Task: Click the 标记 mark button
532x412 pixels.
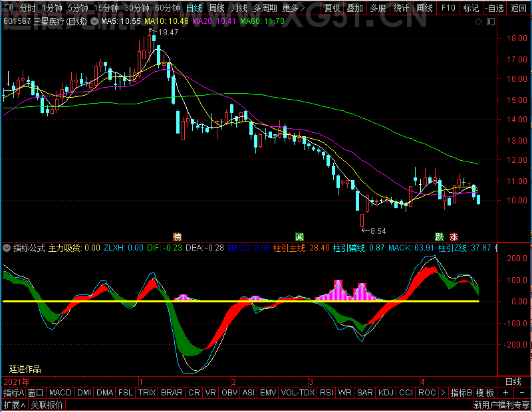Action: pos(471,8)
